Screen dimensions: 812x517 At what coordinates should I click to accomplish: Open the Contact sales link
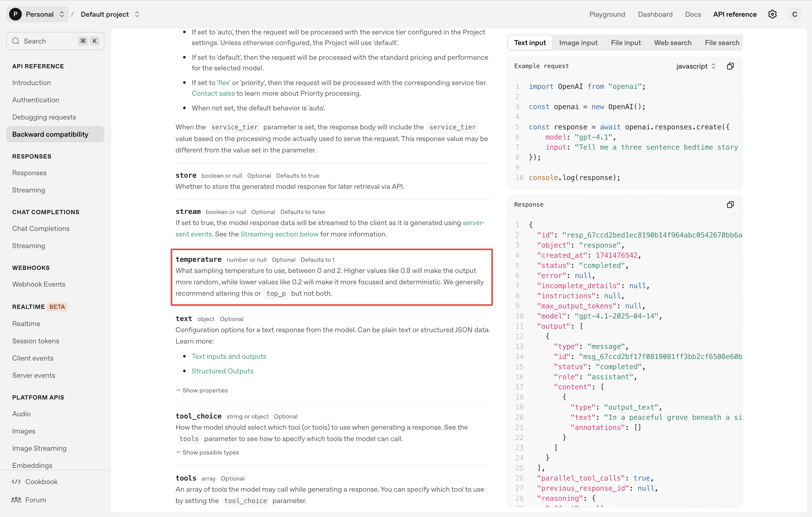[213, 93]
